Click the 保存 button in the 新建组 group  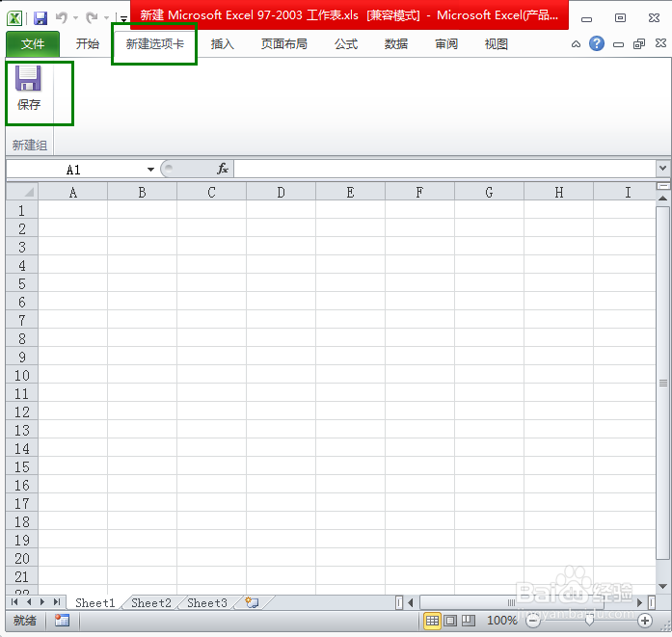click(x=29, y=89)
